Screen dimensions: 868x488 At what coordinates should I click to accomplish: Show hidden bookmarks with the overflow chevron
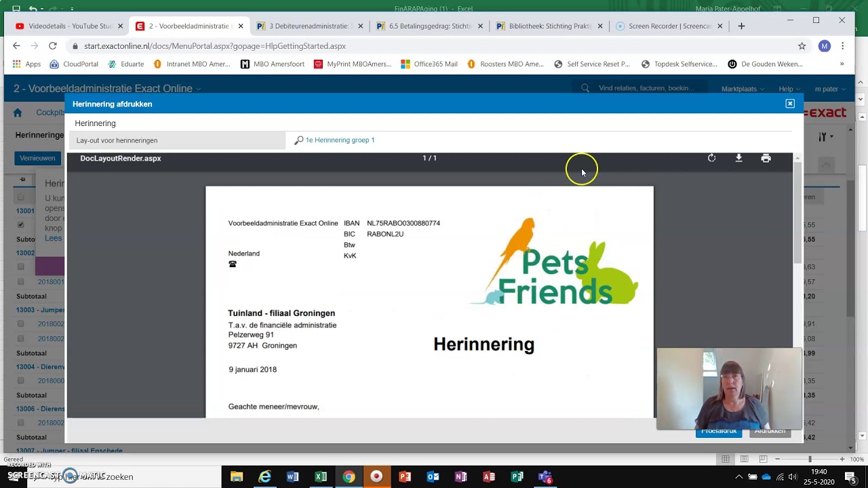[x=842, y=64]
